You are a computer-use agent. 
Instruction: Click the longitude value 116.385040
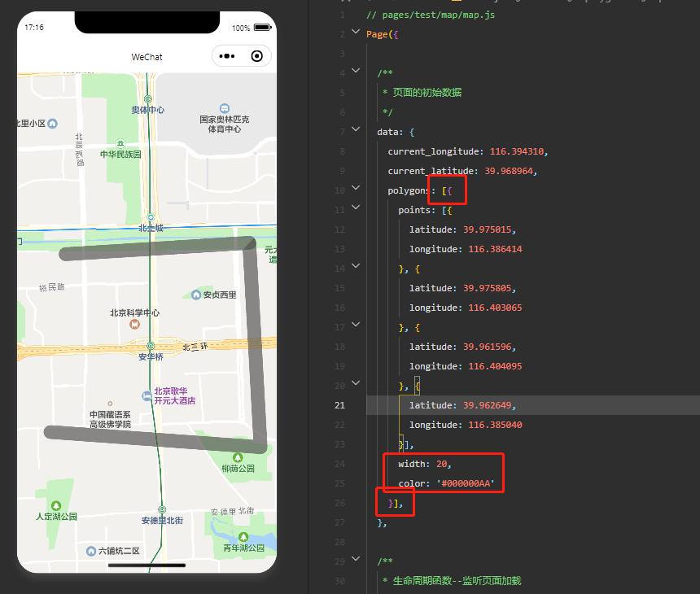click(495, 425)
